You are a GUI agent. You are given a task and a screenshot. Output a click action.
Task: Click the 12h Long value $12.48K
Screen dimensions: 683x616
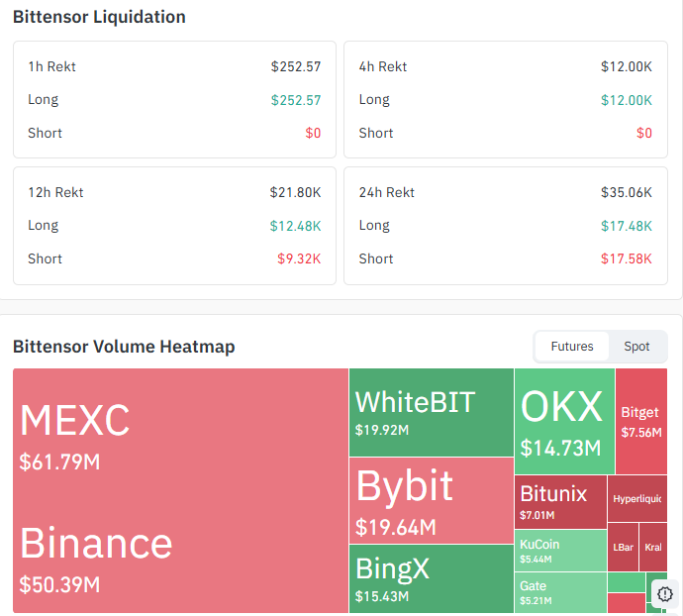coord(295,226)
